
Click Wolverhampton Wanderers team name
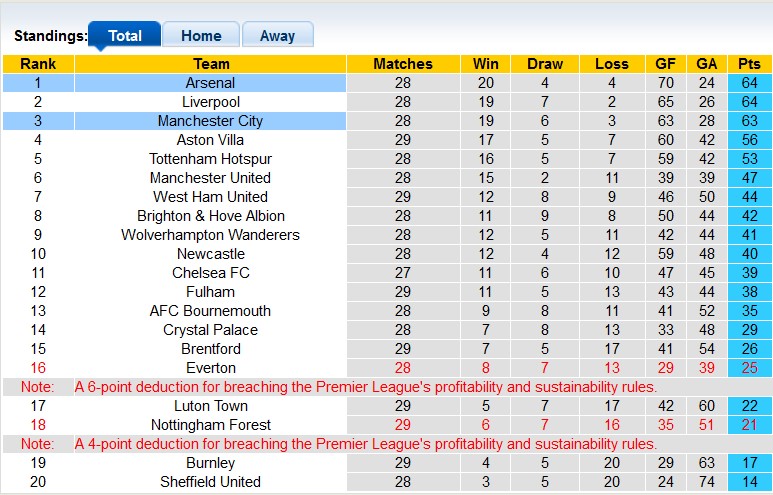tap(211, 235)
